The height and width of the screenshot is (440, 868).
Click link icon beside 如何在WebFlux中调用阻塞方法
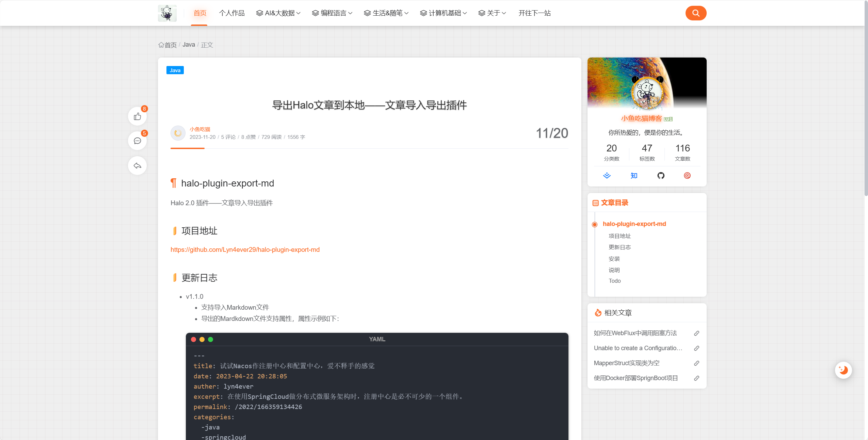click(x=696, y=333)
